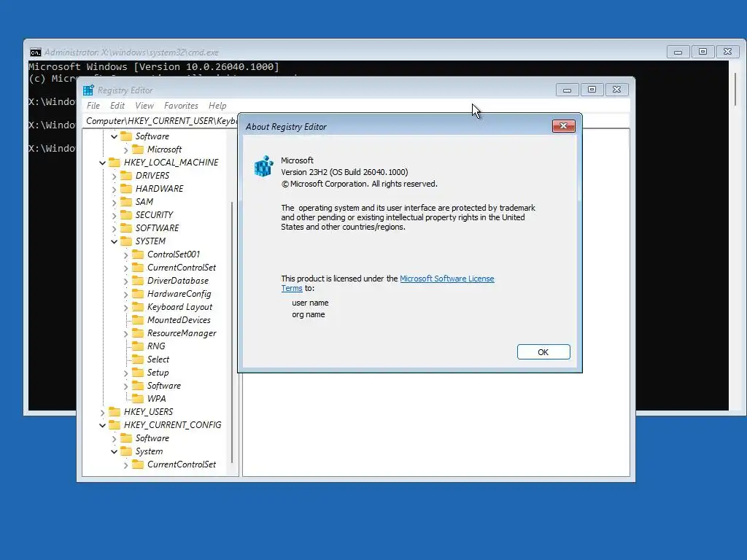Image resolution: width=747 pixels, height=560 pixels.
Task: Open the Favorites menu
Action: point(181,106)
